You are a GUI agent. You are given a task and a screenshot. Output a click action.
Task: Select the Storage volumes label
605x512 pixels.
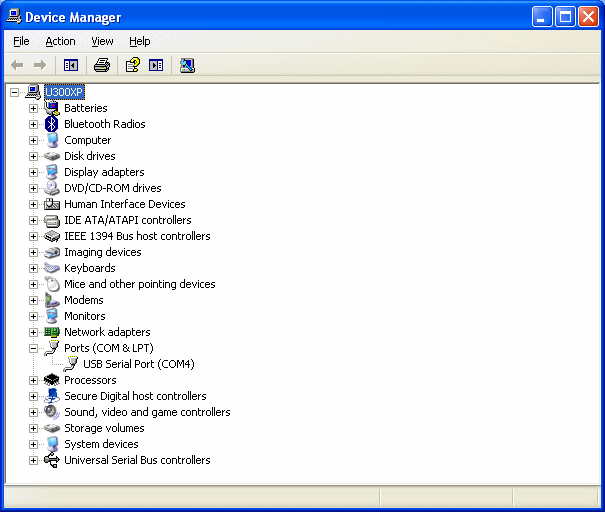pos(104,428)
